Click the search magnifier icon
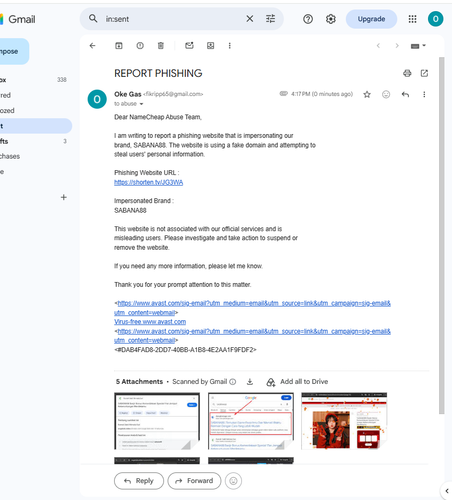This screenshot has width=452, height=500. click(93, 19)
